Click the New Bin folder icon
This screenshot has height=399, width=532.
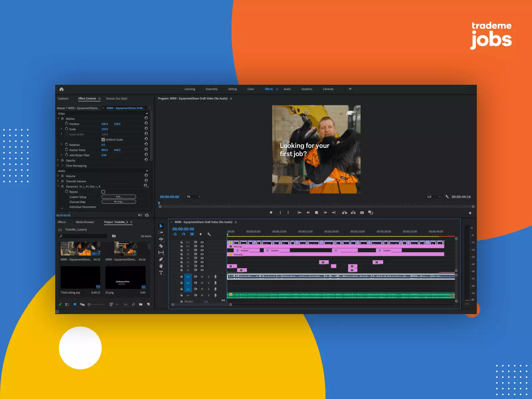point(141,304)
